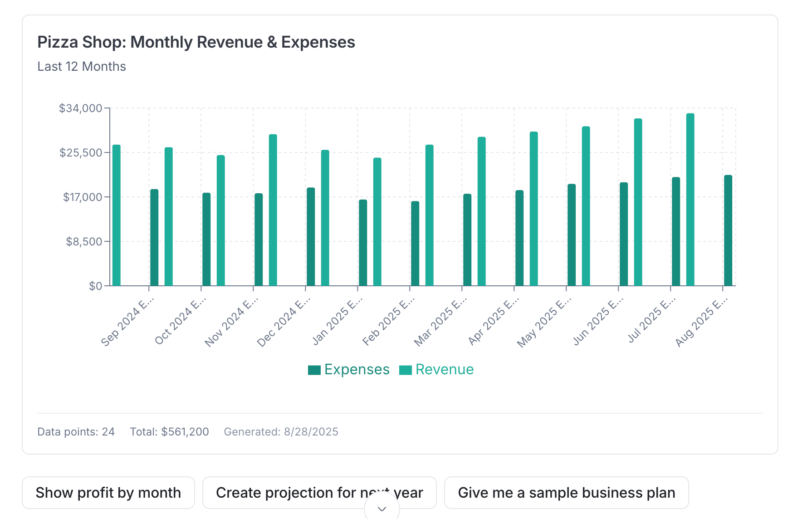Click the 'Total: $561,200' summary text
This screenshot has width=812, height=519.
click(x=170, y=431)
